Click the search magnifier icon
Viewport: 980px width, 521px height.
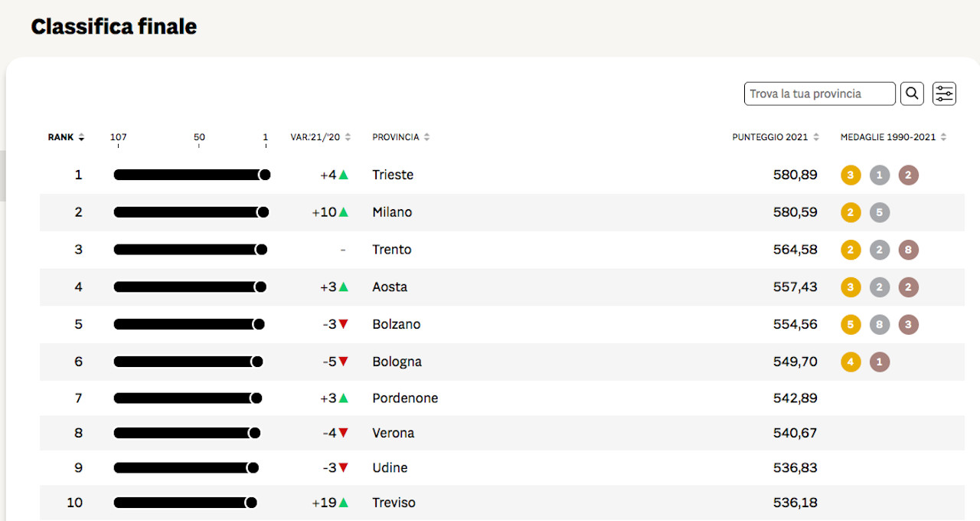pos(912,93)
